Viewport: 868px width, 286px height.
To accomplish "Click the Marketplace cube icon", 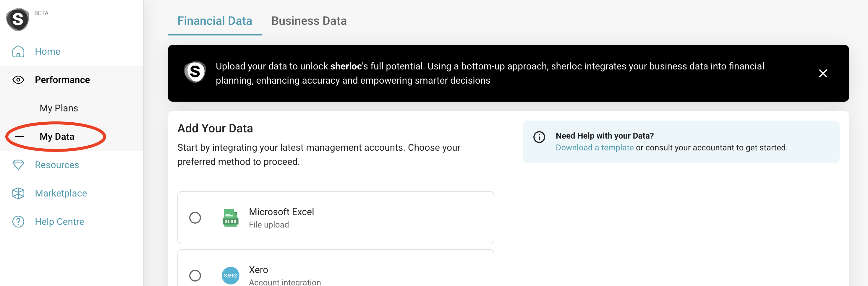I will pyautogui.click(x=18, y=193).
